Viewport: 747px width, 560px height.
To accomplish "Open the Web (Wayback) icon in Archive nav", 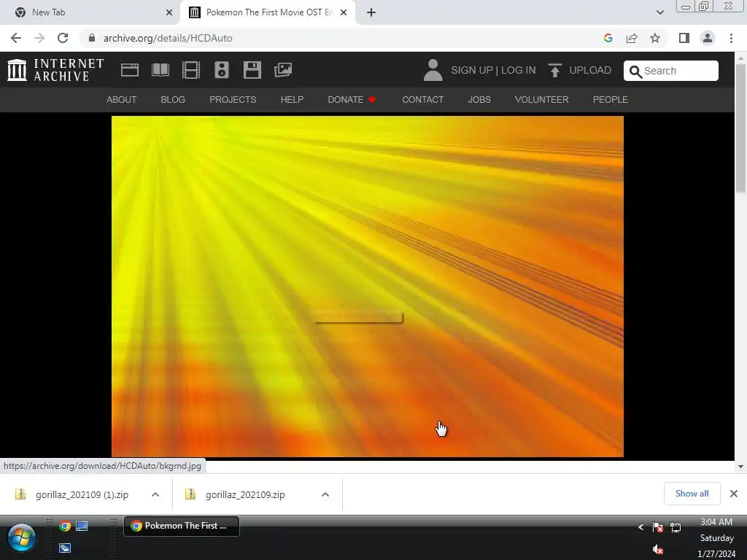I will [130, 70].
